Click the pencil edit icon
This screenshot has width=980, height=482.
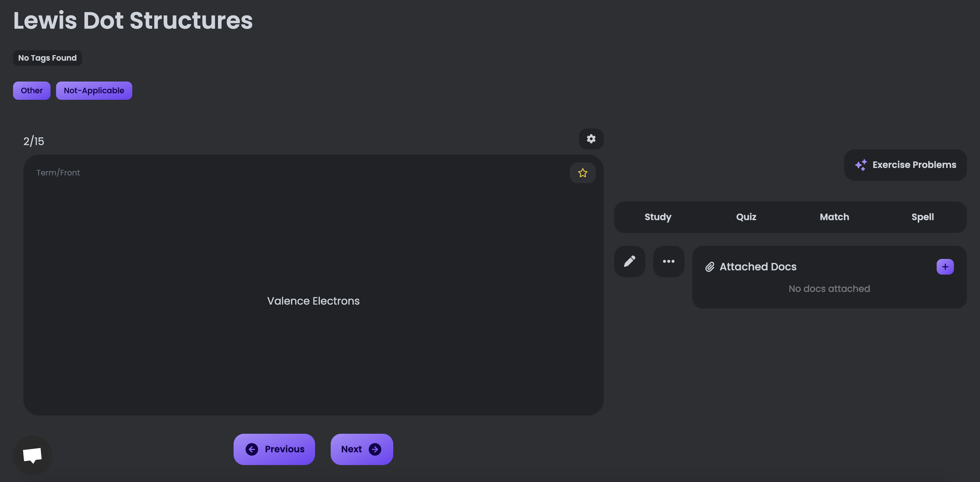[x=629, y=261]
